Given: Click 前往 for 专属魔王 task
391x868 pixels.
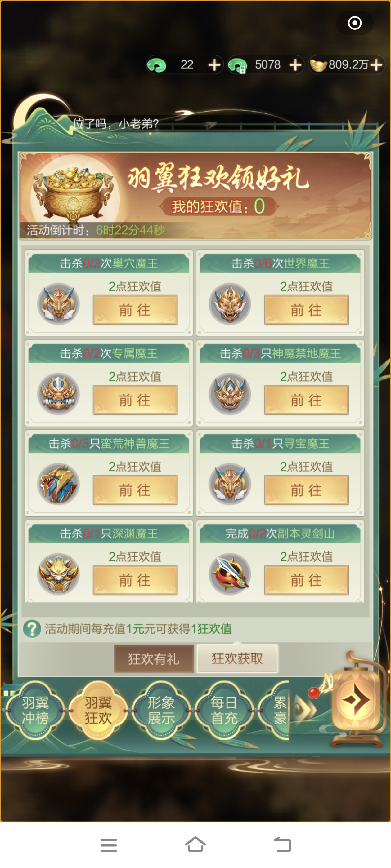Looking at the screenshot, I should (x=135, y=400).
